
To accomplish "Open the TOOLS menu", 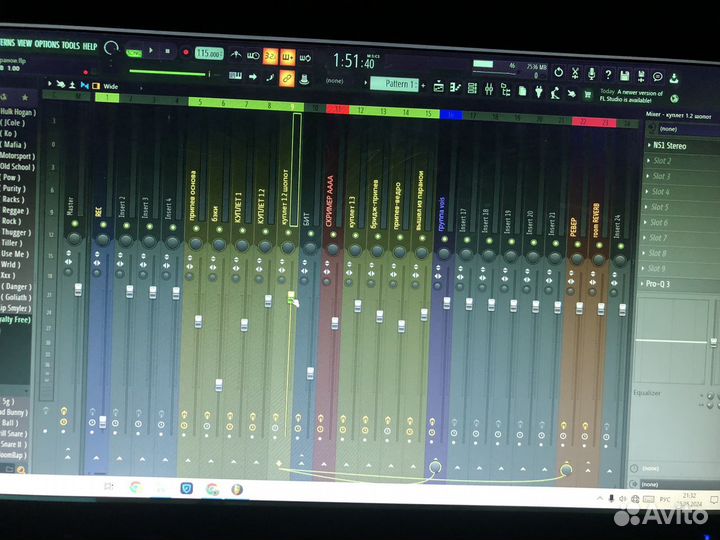I will click(x=70, y=46).
